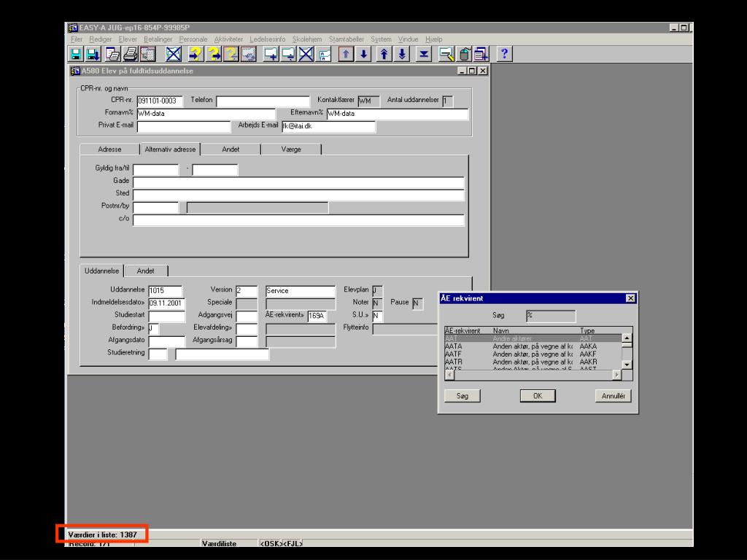Screen dimensions: 747x560
Task: Click the greyed undo-arrow toolbar icon
Action: pos(249,54)
